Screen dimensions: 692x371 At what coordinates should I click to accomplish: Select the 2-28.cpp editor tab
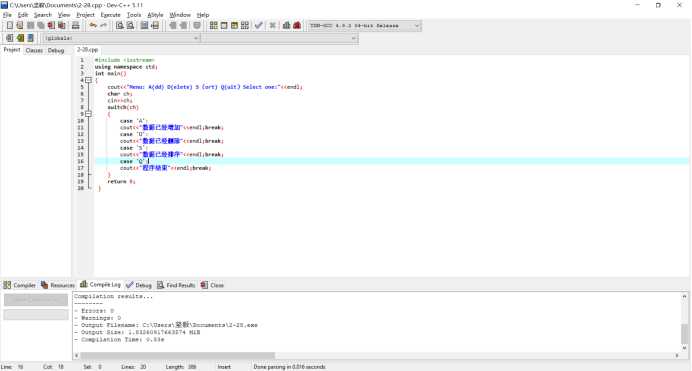[87, 50]
